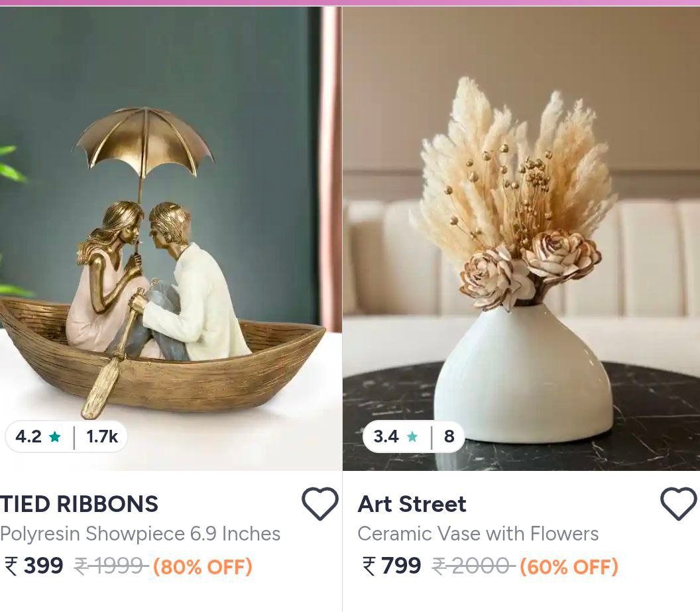The height and width of the screenshot is (612, 700).
Task: Open the white ceramic vase product image
Action: pos(522,238)
